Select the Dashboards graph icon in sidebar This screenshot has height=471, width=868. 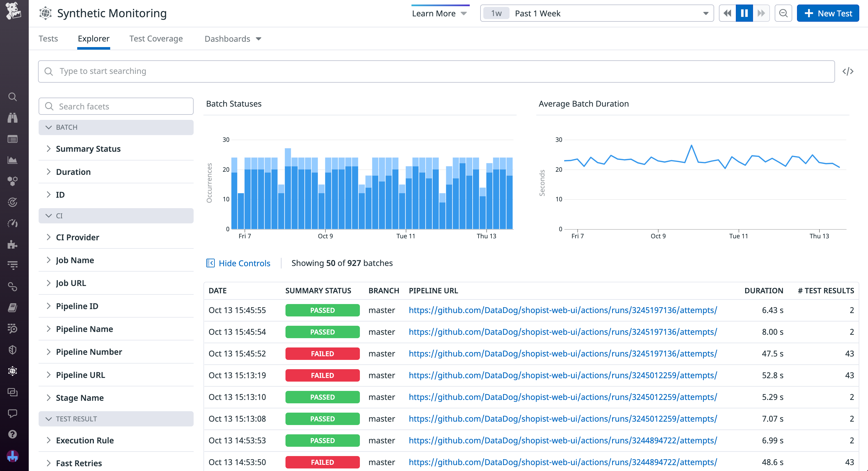12,160
